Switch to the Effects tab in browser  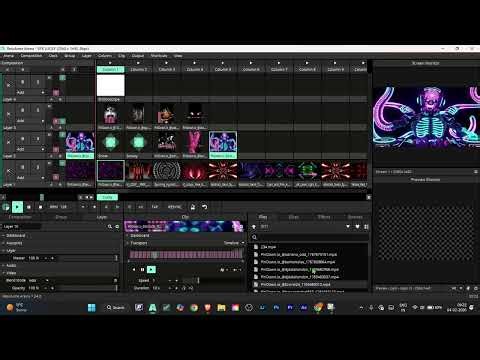pos(323,217)
